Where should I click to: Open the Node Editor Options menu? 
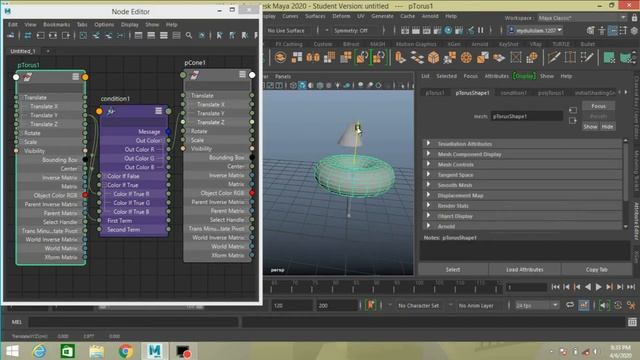pos(104,24)
